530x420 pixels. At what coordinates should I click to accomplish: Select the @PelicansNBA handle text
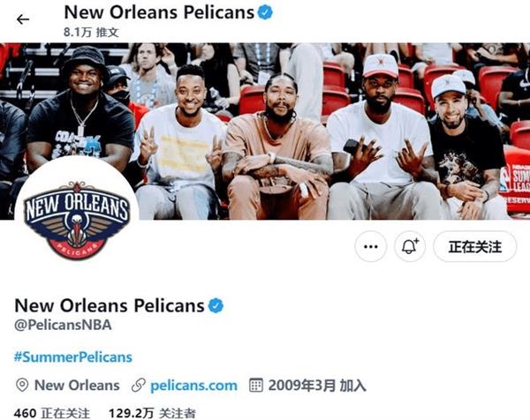click(x=63, y=325)
